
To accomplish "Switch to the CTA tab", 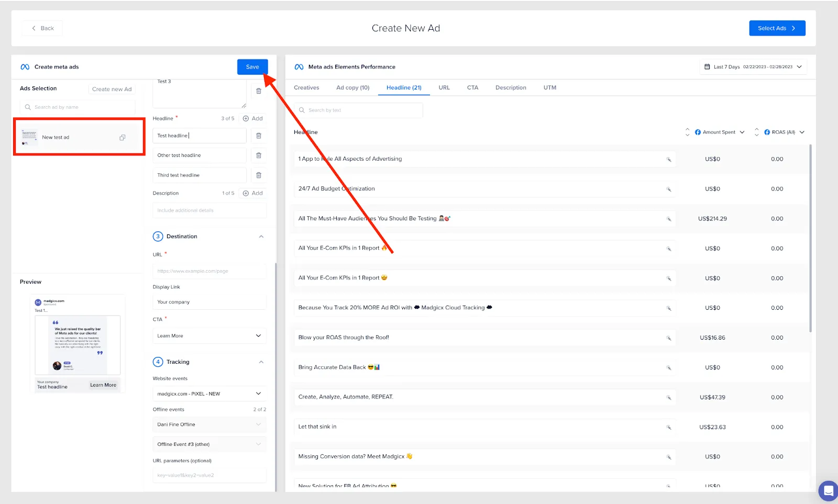I will coord(472,88).
